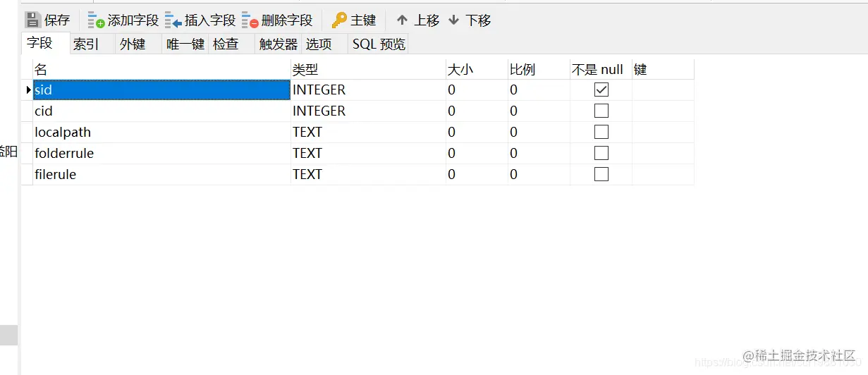
Task: Click the 删除字段 button label
Action: tap(287, 20)
